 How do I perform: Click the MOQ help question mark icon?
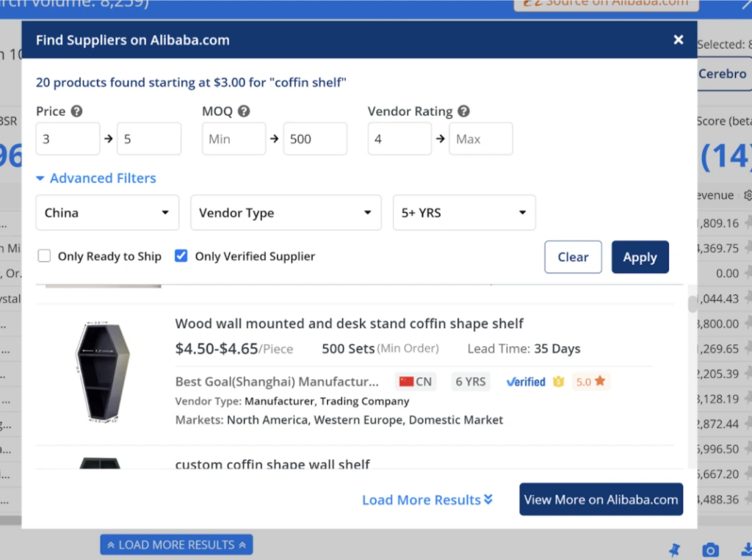pyautogui.click(x=245, y=112)
